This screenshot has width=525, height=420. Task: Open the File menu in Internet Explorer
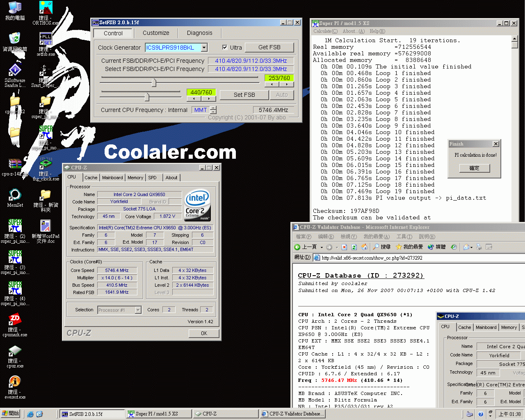tap(304, 237)
